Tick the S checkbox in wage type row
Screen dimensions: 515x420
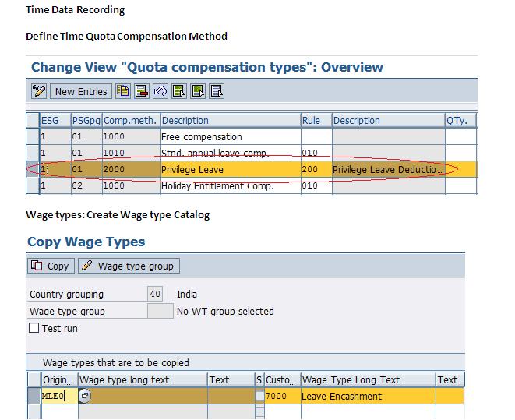click(x=259, y=396)
